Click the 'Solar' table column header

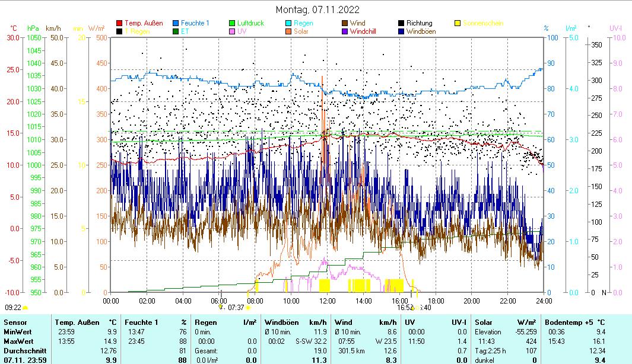(483, 323)
